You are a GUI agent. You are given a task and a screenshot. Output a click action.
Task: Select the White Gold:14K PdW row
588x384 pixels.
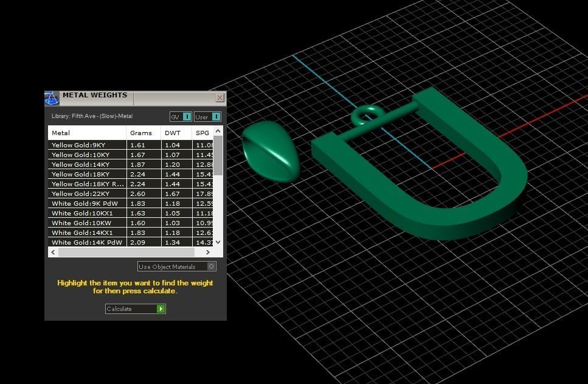click(x=131, y=242)
